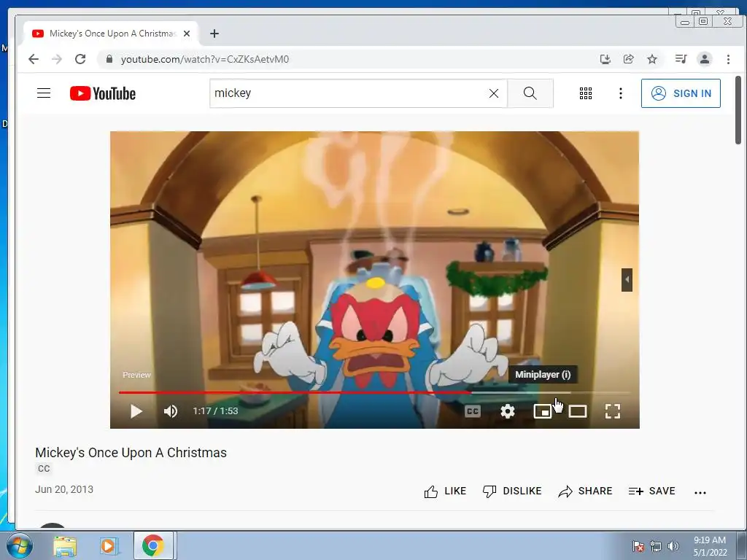Click the taskbar clock 9:19 AM

710,546
